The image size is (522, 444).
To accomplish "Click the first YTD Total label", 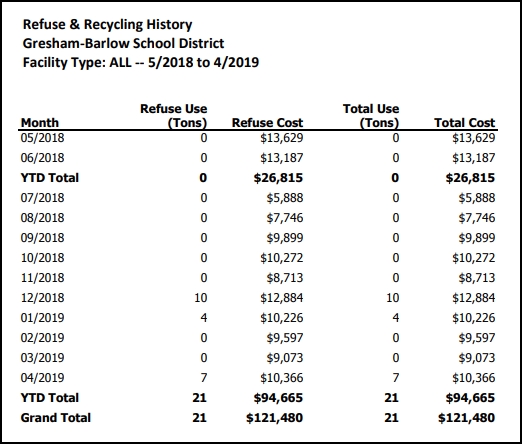I will coord(50,178).
